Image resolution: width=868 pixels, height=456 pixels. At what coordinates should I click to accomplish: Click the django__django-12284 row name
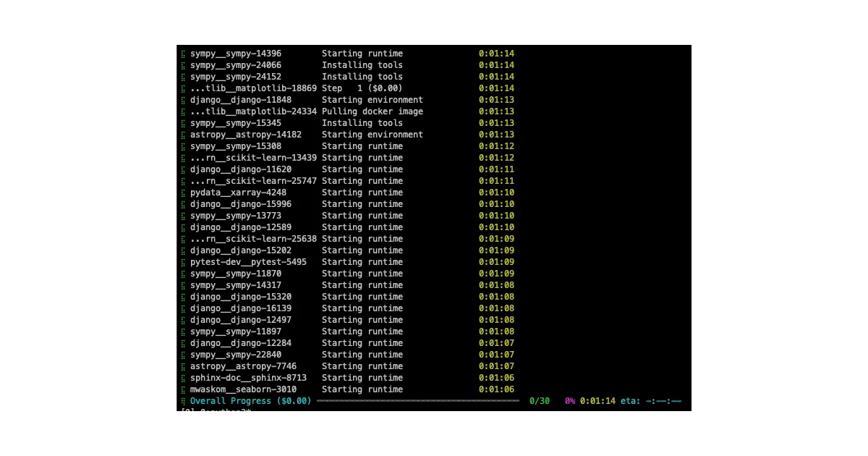click(241, 343)
